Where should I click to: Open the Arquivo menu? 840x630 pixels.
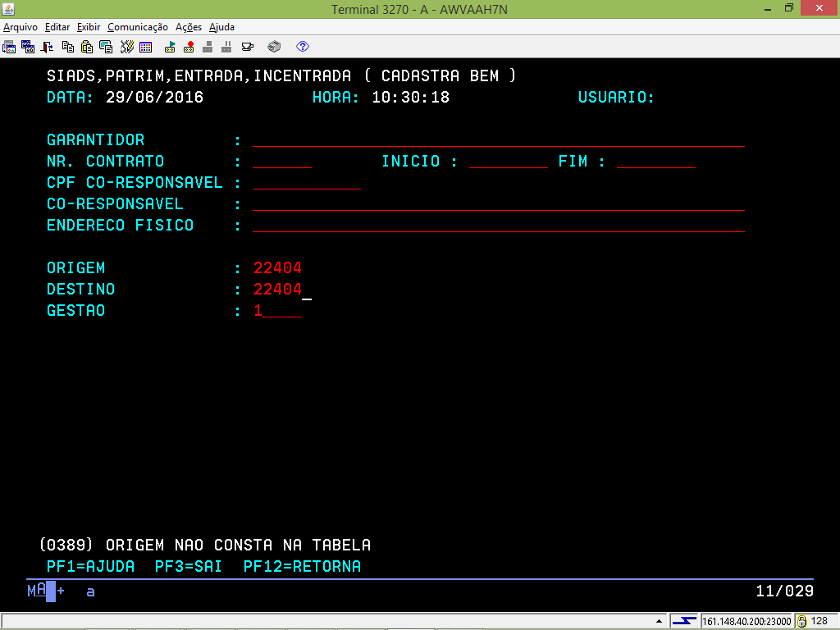click(x=21, y=27)
